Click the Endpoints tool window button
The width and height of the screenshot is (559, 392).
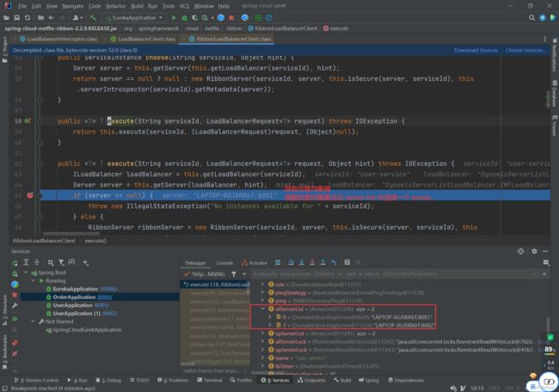pyautogui.click(x=311, y=380)
